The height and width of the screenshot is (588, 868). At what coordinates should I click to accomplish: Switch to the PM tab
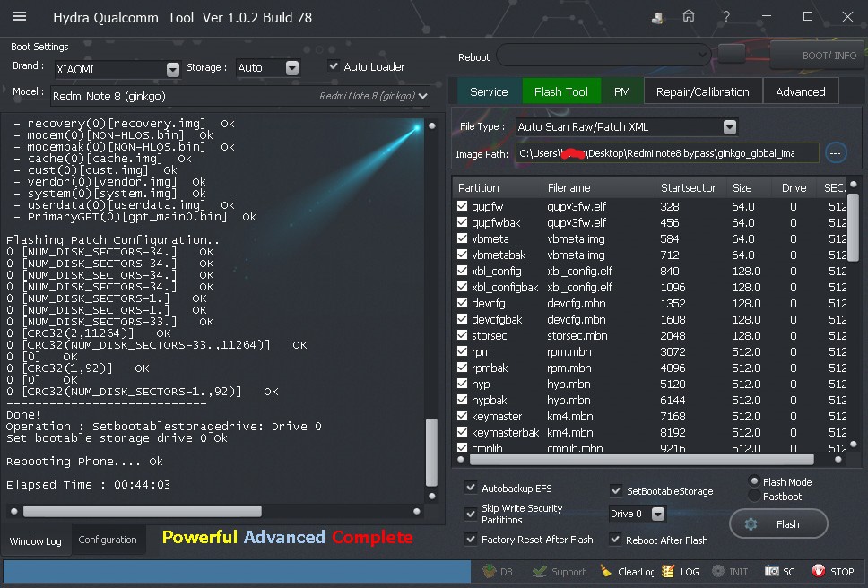pos(621,91)
